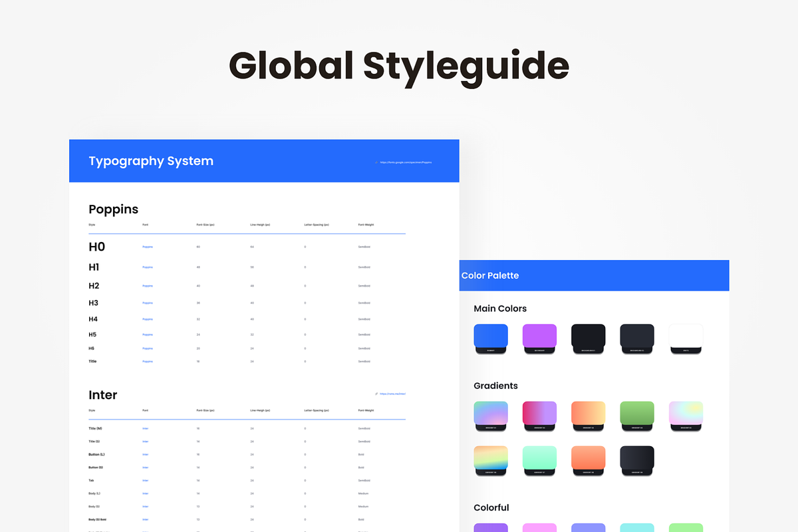Select the Gradient 08 orange swatch
Screen dimensions: 798x532
588,457
